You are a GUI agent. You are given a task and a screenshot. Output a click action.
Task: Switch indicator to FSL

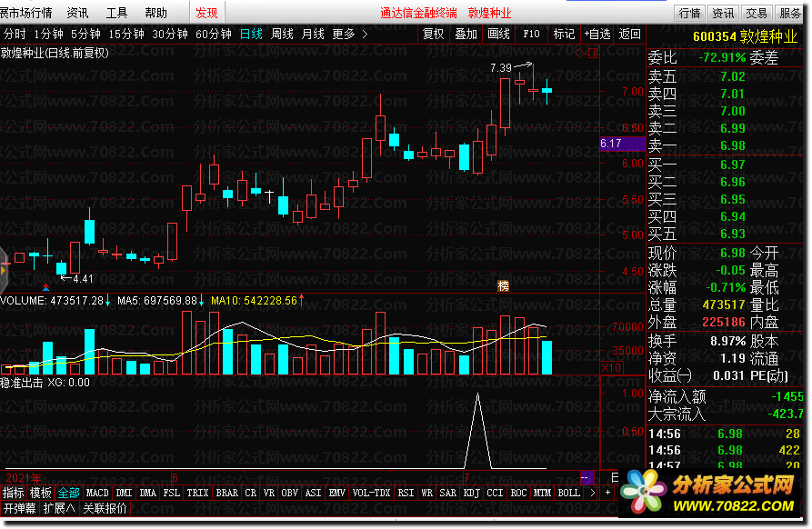pos(172,493)
